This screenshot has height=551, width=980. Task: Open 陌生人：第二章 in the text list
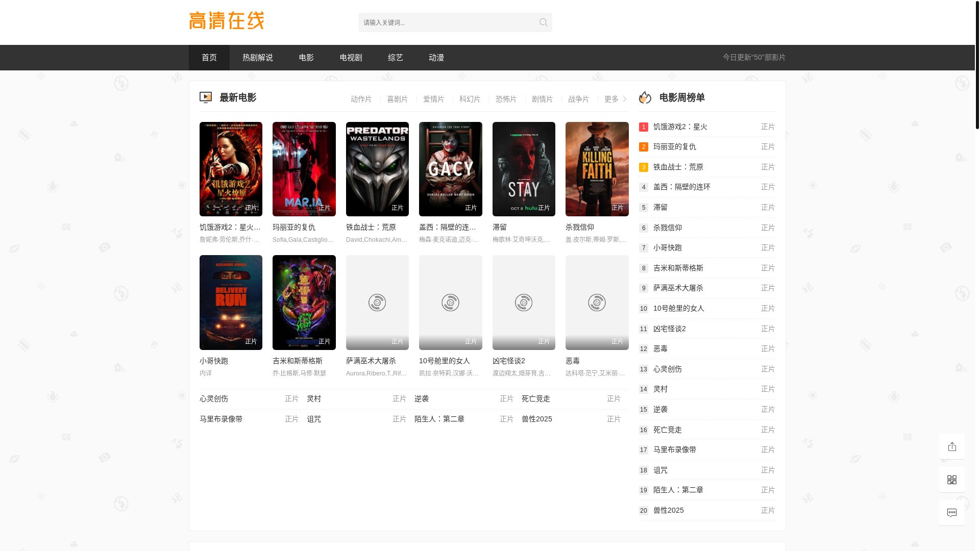click(439, 419)
